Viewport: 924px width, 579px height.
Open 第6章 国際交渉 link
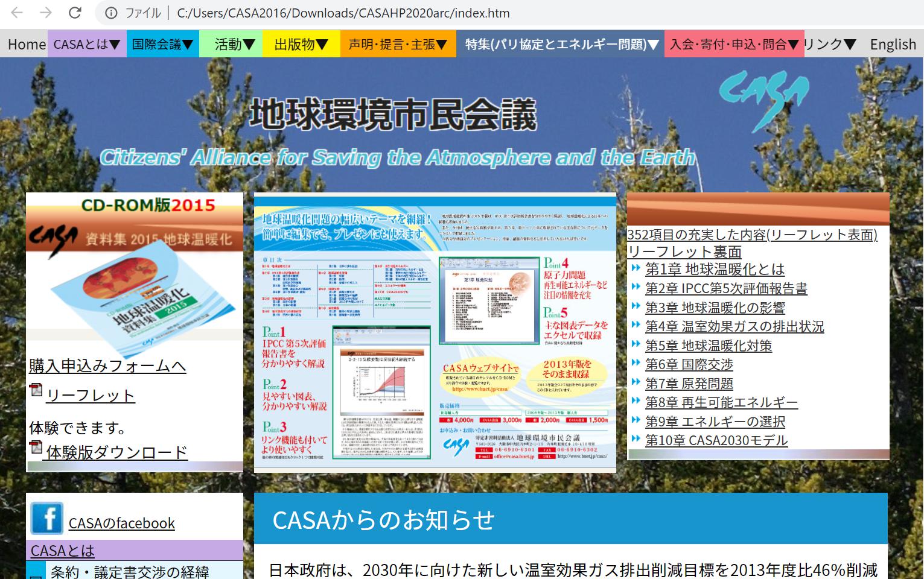(689, 364)
